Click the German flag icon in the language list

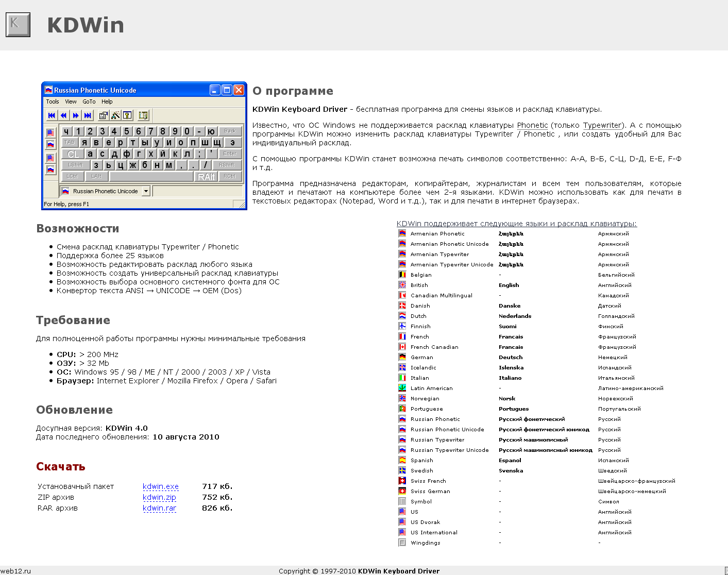coord(402,357)
